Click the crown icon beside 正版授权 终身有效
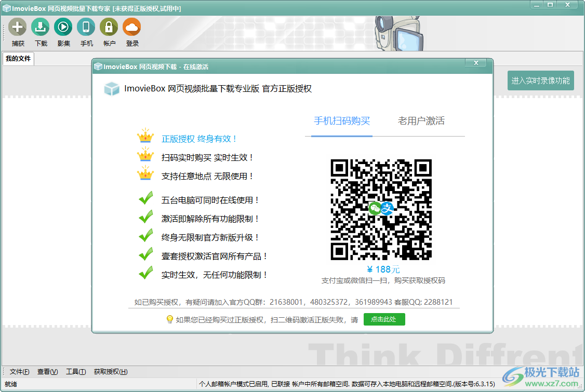This screenshot has width=585, height=392. point(145,136)
